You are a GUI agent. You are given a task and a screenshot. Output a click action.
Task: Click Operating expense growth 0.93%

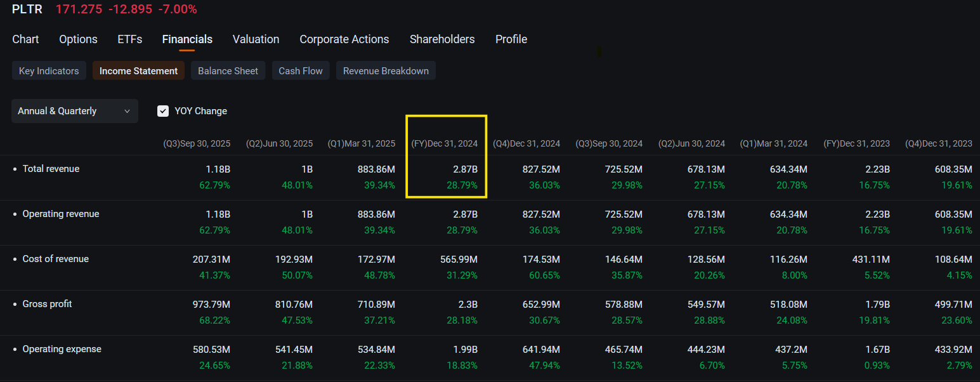pyautogui.click(x=877, y=366)
